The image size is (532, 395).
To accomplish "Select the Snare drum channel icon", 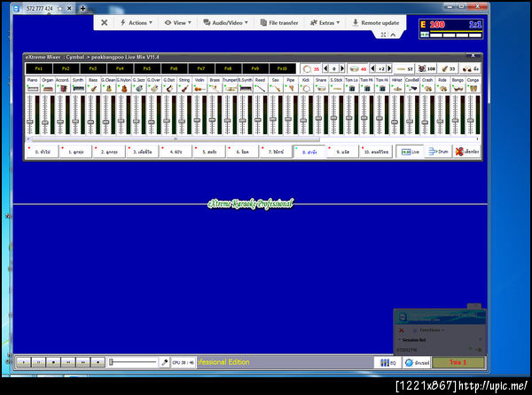I will (321, 89).
